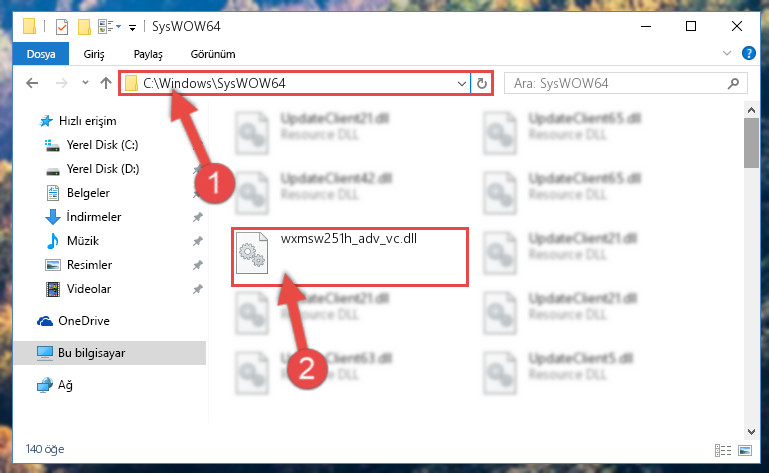Open the Dosya menu tab
Viewport: 769px width, 473px height.
pos(41,54)
